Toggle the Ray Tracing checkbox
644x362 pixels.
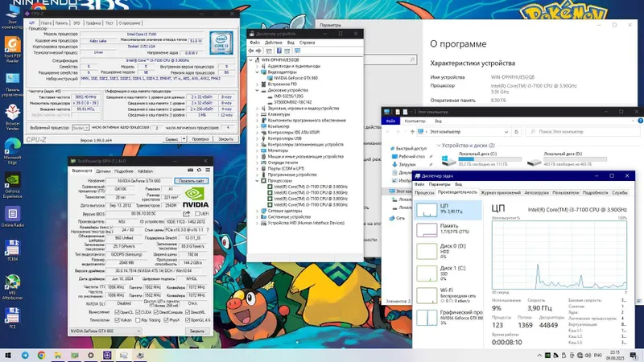click(x=138, y=320)
